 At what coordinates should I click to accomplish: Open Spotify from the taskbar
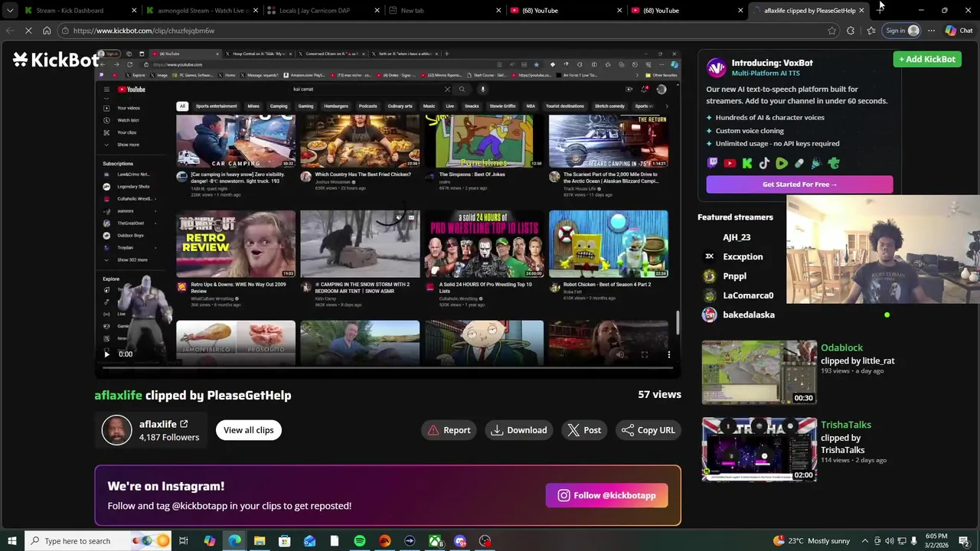pos(360,541)
